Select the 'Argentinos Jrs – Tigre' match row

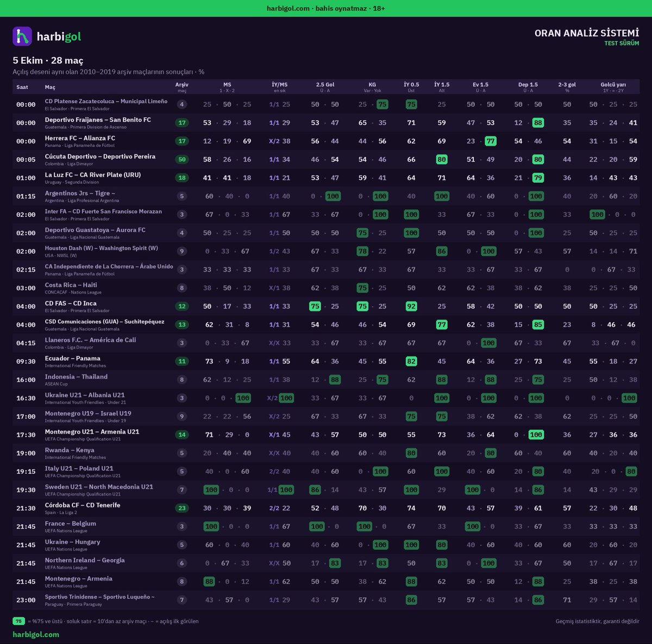click(x=326, y=196)
